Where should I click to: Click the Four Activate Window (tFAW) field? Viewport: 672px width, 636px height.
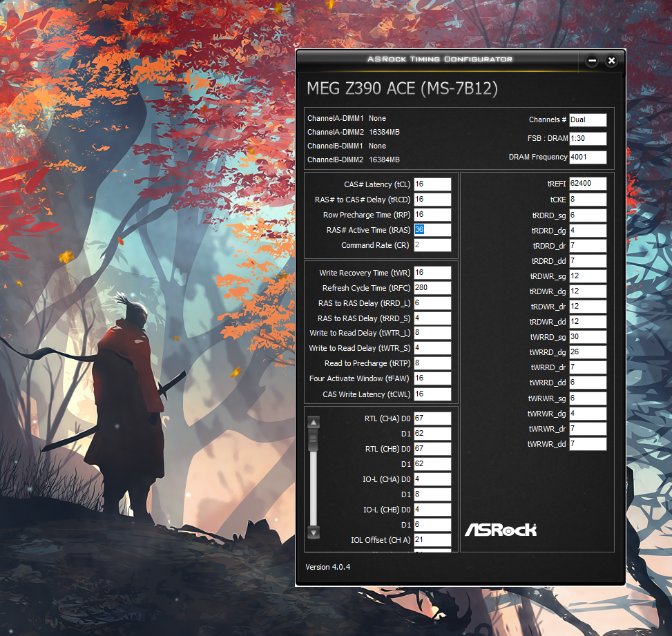[432, 378]
